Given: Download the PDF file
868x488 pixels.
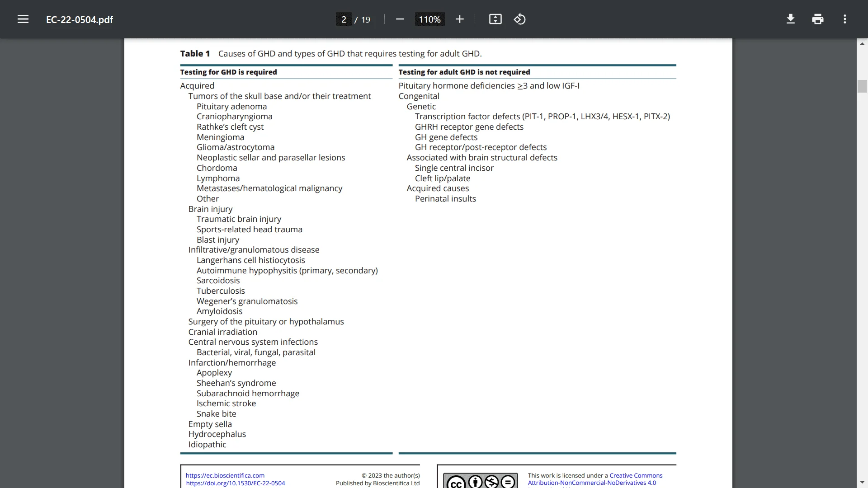Looking at the screenshot, I should pyautogui.click(x=791, y=19).
